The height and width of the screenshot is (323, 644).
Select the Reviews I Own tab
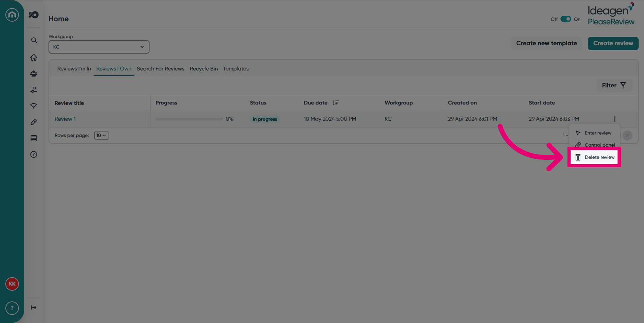pyautogui.click(x=114, y=69)
